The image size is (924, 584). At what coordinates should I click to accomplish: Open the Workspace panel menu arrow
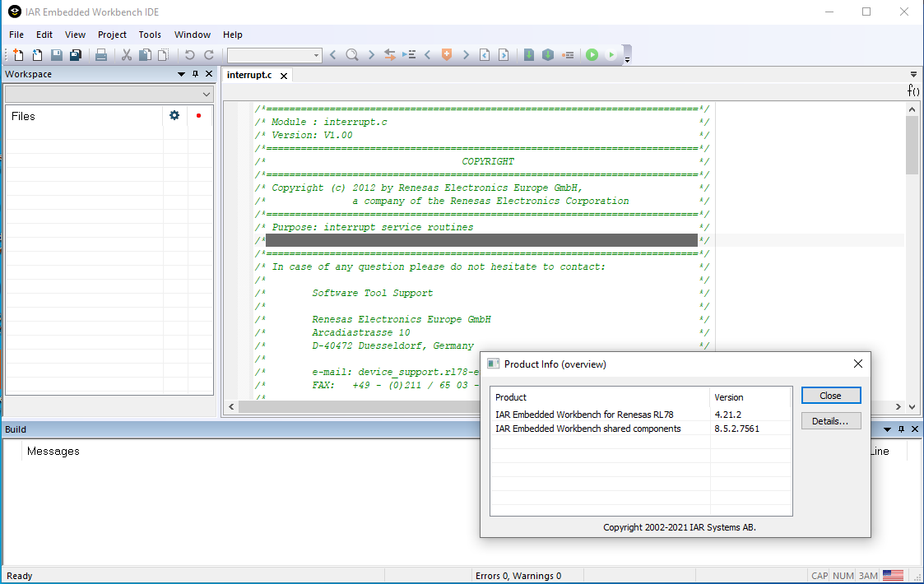point(182,74)
